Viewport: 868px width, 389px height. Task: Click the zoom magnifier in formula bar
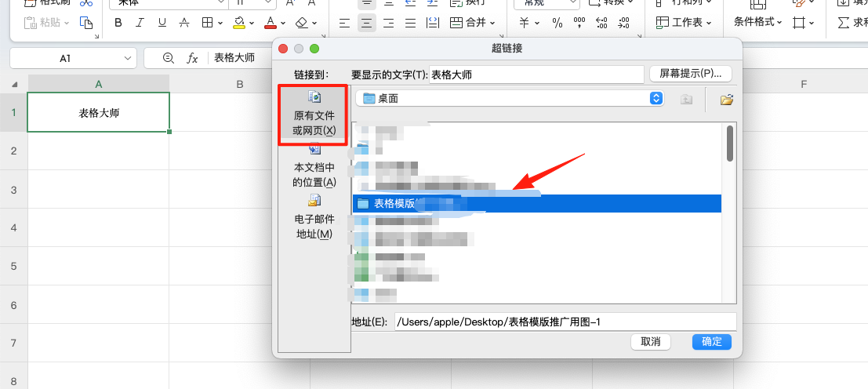(168, 58)
